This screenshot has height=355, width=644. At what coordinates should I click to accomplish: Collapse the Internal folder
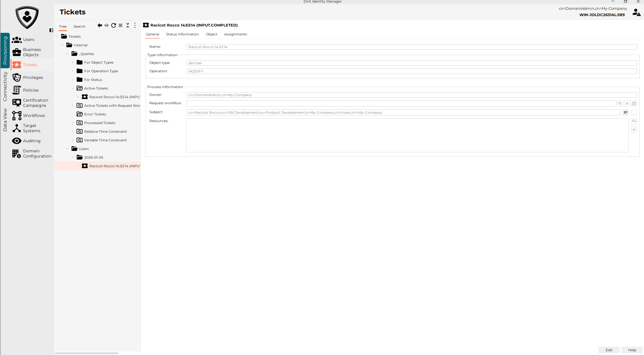[62, 45]
